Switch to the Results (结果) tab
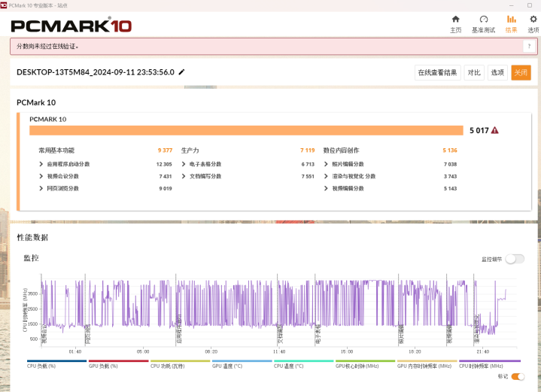This screenshot has height=392, width=541. click(512, 24)
